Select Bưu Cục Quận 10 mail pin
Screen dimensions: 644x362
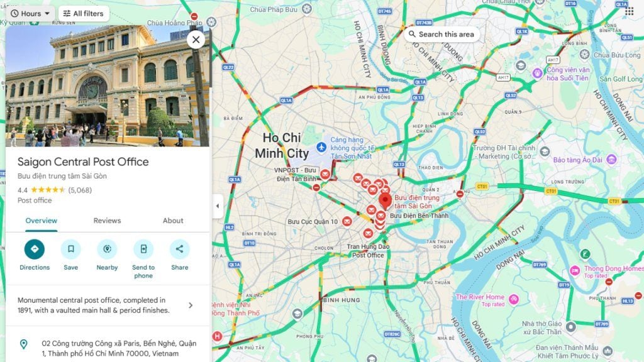point(347,221)
